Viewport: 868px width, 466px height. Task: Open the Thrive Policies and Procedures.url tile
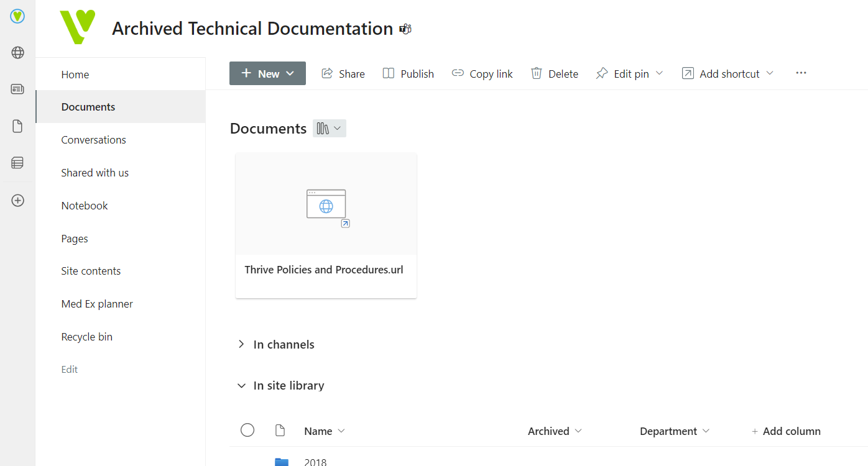coord(326,226)
